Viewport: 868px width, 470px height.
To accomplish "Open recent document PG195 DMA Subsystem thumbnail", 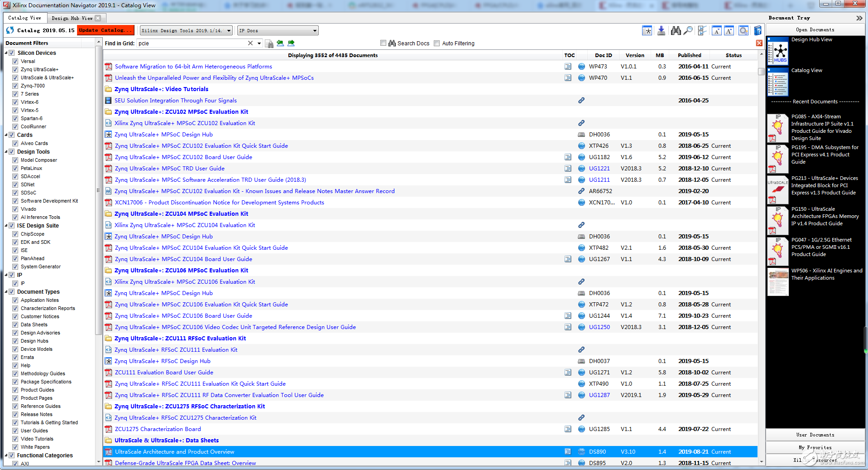I will [777, 159].
